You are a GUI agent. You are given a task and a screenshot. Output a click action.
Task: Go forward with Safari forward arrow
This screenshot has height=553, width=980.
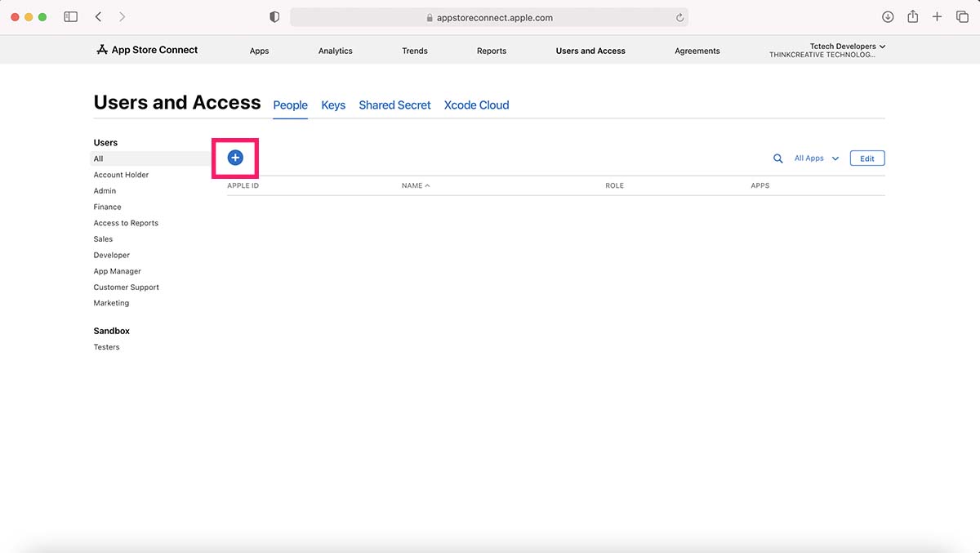click(x=122, y=17)
